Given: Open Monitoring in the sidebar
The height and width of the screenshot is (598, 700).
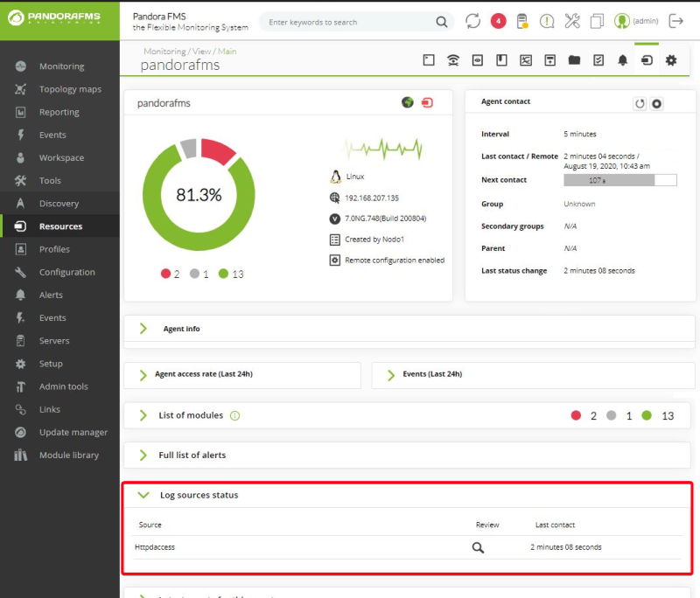Looking at the screenshot, I should (x=59, y=66).
